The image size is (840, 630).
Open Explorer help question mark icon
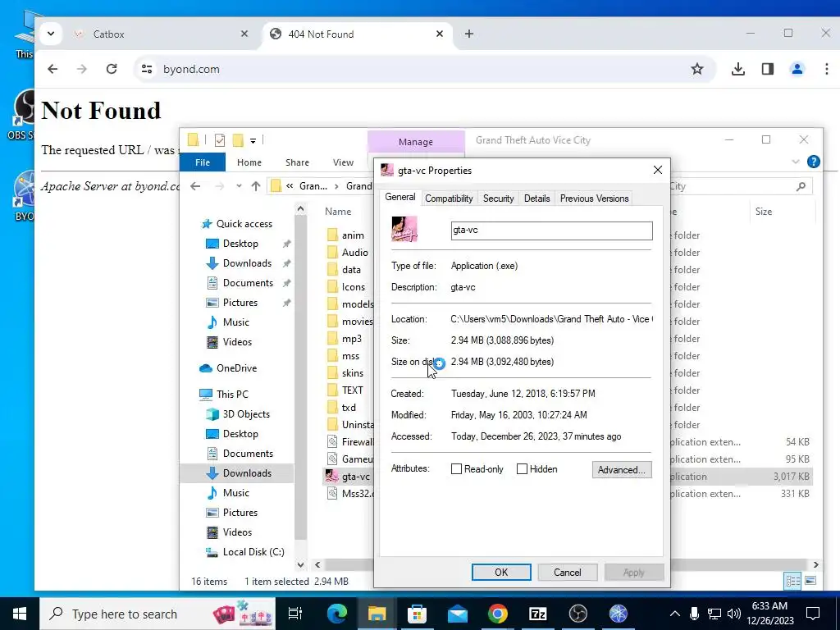813,162
